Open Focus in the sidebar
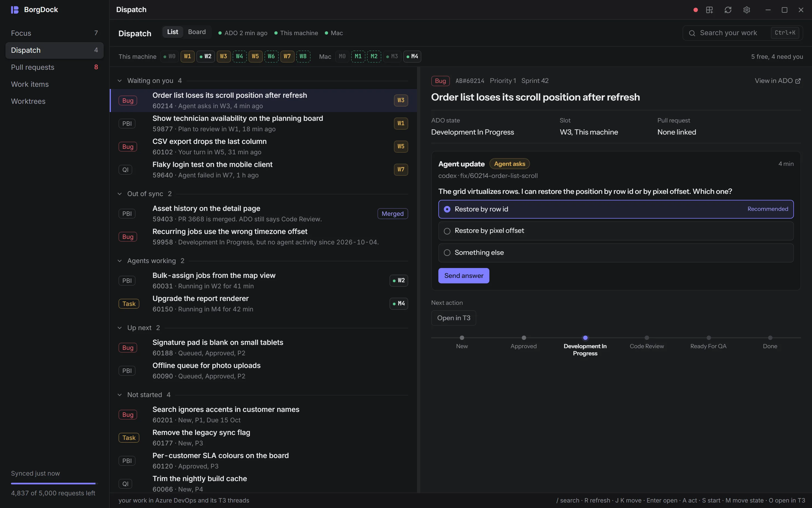The image size is (812, 508). click(x=54, y=33)
